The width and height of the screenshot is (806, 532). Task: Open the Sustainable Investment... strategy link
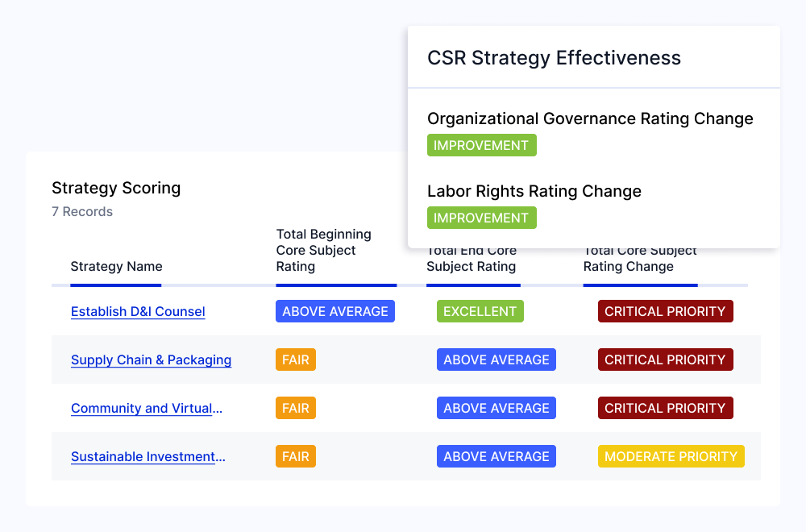coord(148,456)
